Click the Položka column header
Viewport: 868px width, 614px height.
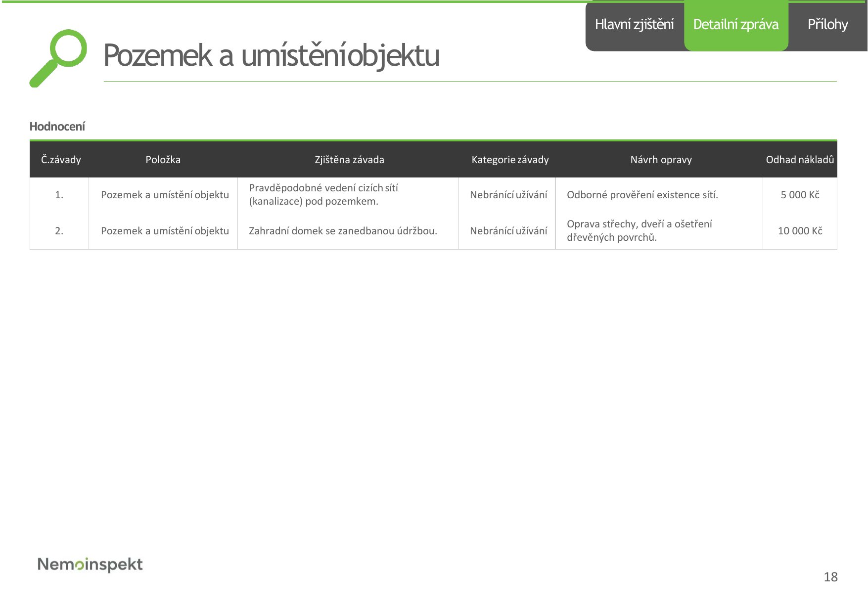163,160
